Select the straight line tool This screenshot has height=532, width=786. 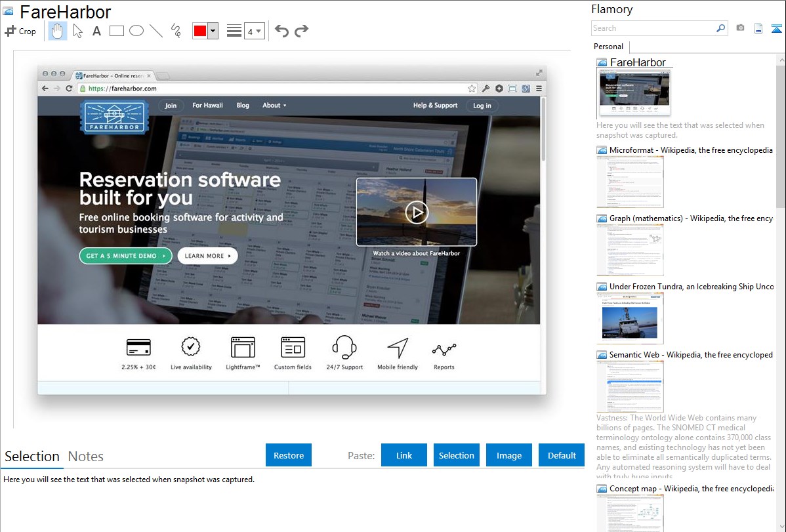click(156, 31)
